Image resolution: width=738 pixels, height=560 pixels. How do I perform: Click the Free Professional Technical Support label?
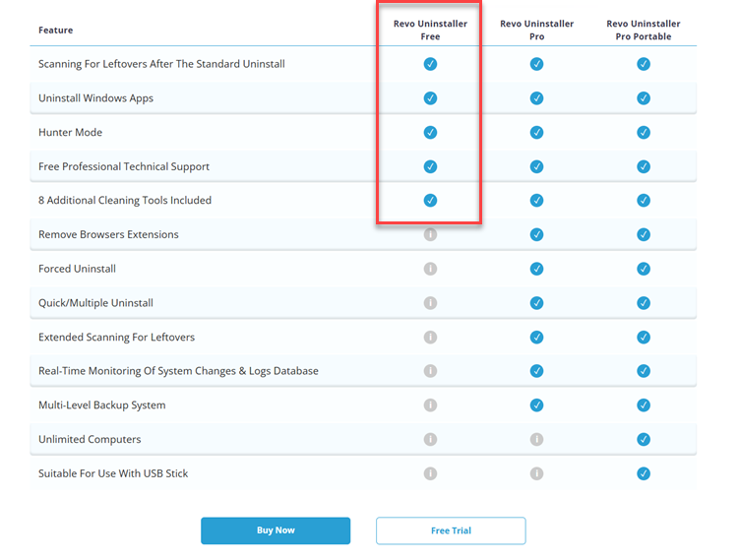pyautogui.click(x=124, y=166)
